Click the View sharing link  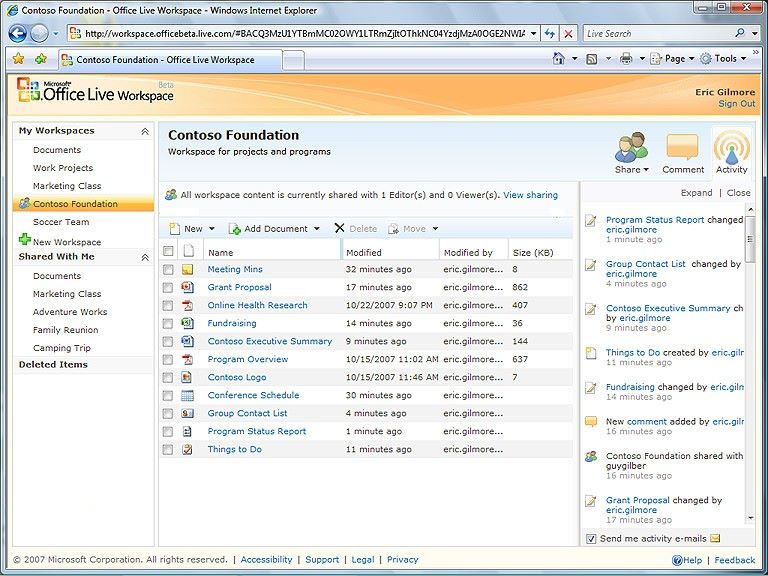click(x=530, y=195)
